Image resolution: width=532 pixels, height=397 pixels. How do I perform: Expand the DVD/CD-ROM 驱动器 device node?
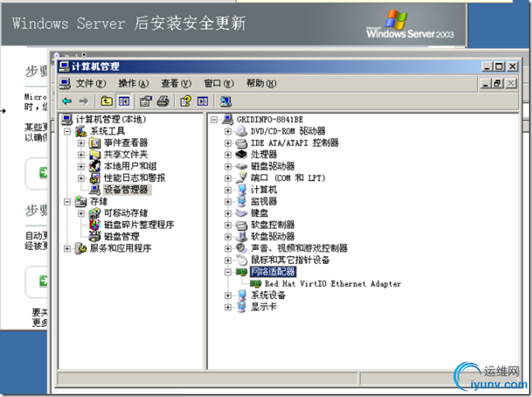228,131
